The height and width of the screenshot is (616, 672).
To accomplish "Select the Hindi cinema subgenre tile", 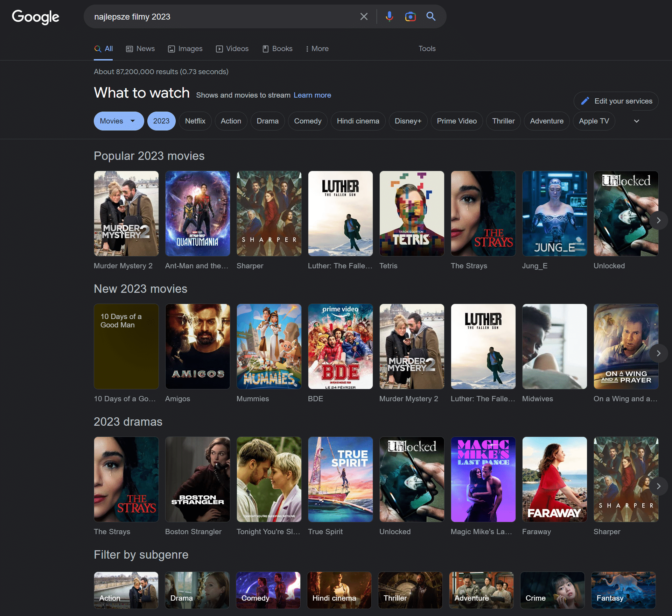I will (339, 590).
